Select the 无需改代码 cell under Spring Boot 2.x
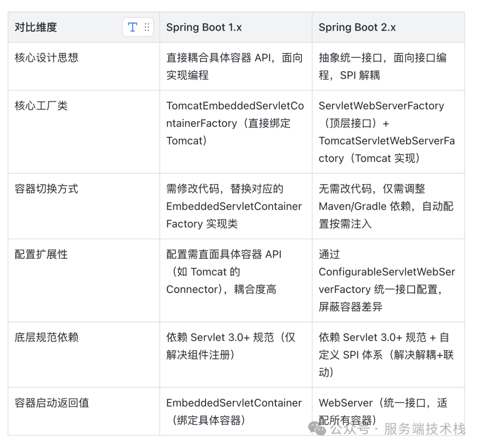481x448 pixels. 387,206
